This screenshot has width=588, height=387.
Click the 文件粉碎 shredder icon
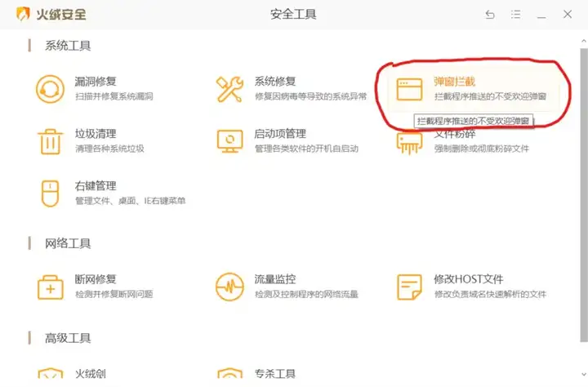[x=409, y=143]
